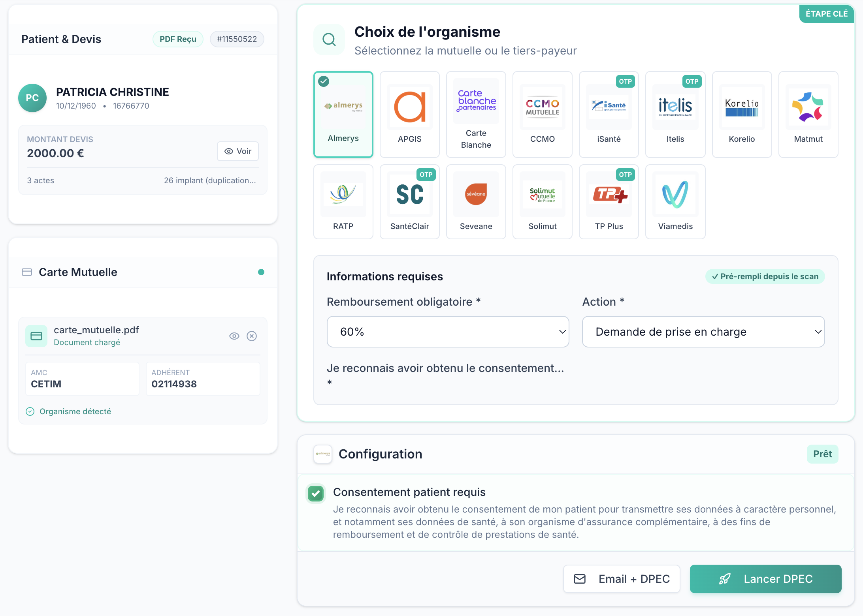Screen dimensions: 863x616
Task: Click the Prêt status badge
Action: (x=822, y=454)
